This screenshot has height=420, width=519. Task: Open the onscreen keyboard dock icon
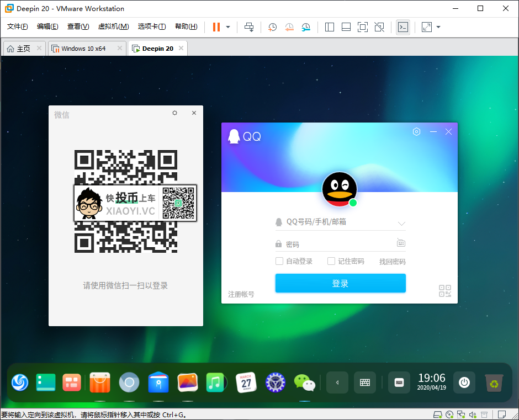pos(365,382)
